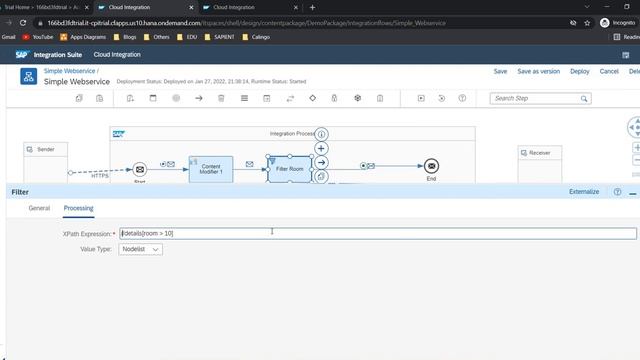This screenshot has width=640, height=360.
Task: Click the Copy icon in the editor toolbar
Action: [79, 98]
